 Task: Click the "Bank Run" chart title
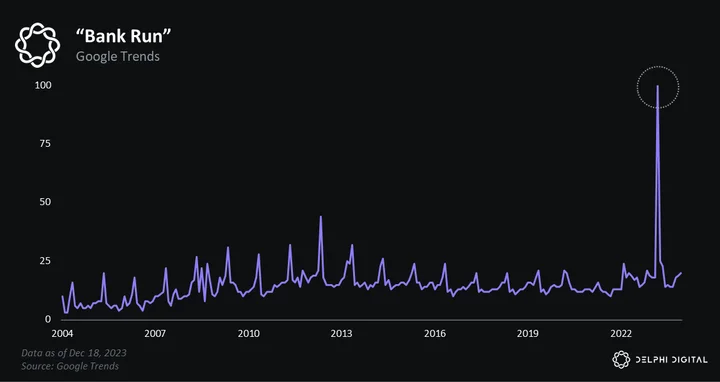pyautogui.click(x=124, y=36)
